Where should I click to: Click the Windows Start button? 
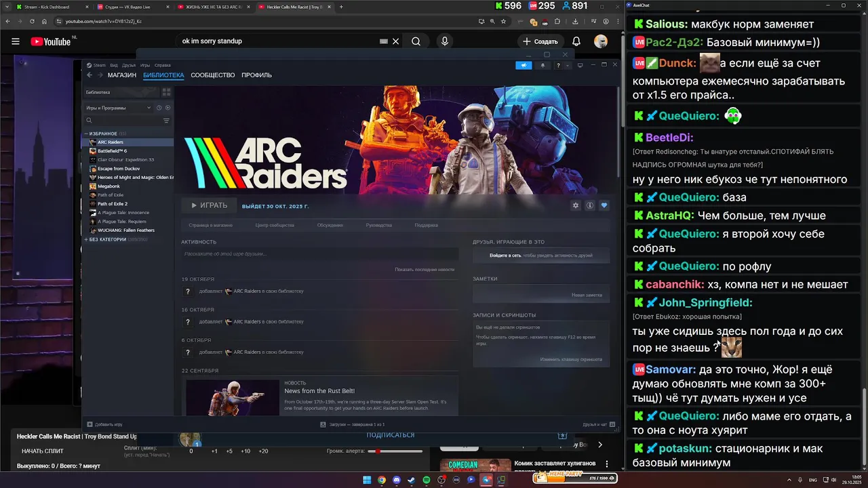[367, 480]
